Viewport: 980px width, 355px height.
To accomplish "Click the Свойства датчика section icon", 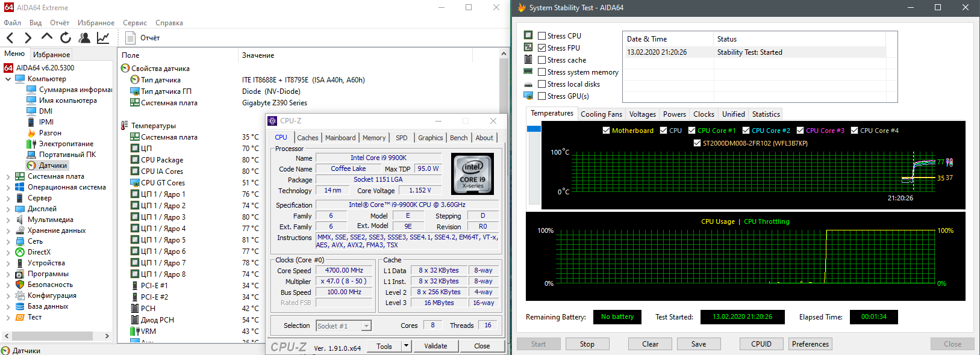I will pyautogui.click(x=125, y=69).
